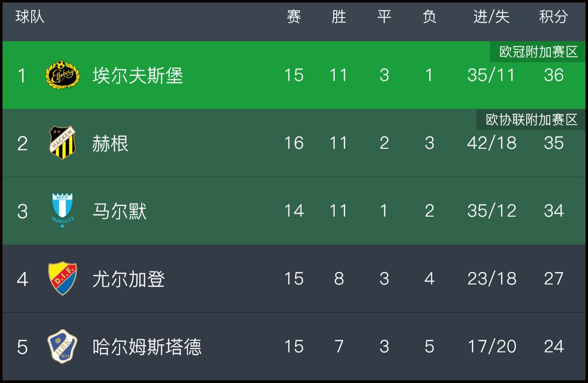Click the Halmstad HBK crest
The image size is (588, 383).
[x=63, y=346]
